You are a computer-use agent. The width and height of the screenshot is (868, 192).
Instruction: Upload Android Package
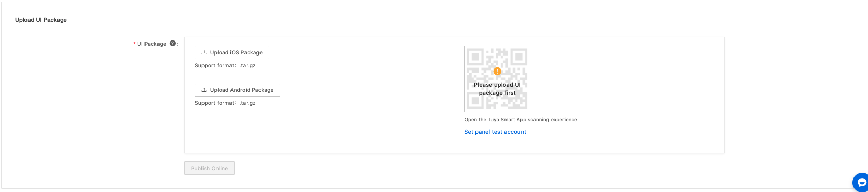[237, 90]
